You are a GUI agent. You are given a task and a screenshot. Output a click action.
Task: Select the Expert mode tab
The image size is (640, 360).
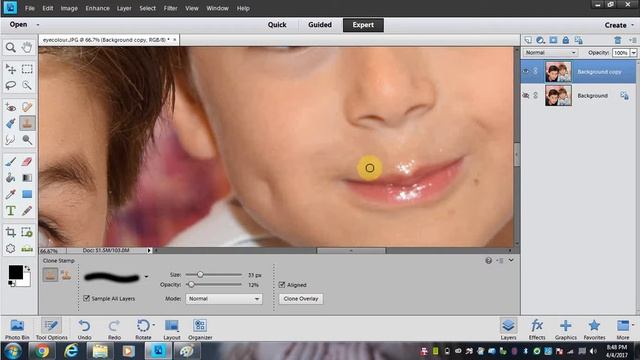click(x=363, y=25)
